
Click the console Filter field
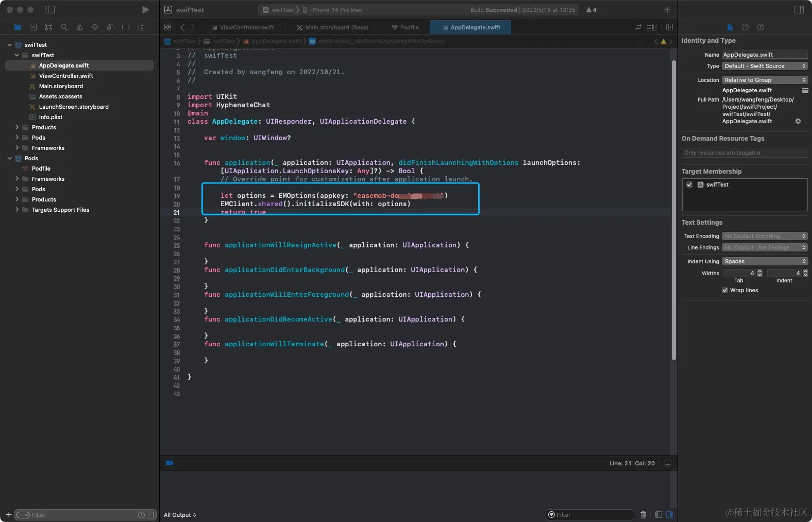[590, 515]
